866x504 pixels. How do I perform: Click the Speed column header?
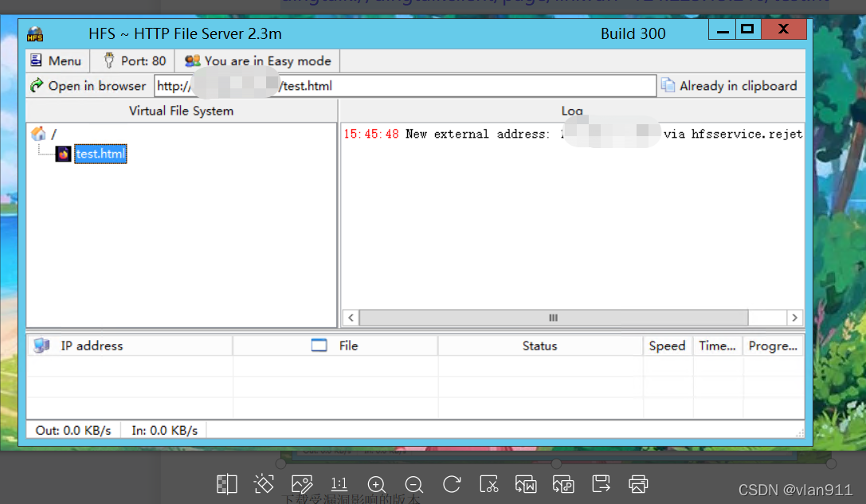(x=667, y=346)
